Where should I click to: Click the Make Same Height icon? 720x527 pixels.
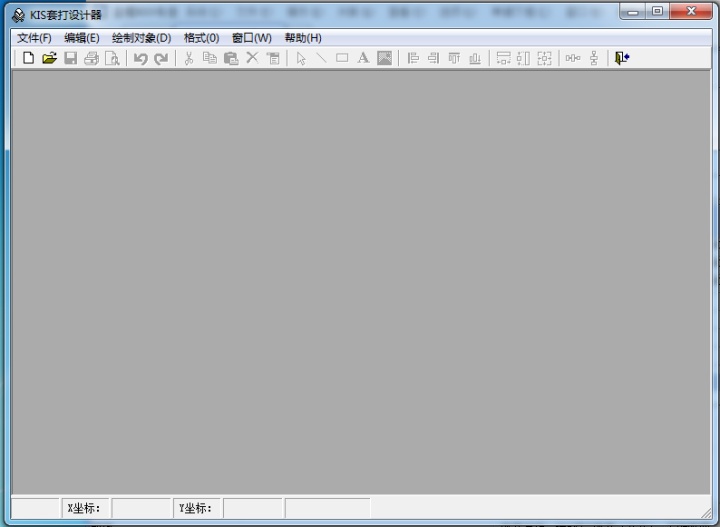523,58
